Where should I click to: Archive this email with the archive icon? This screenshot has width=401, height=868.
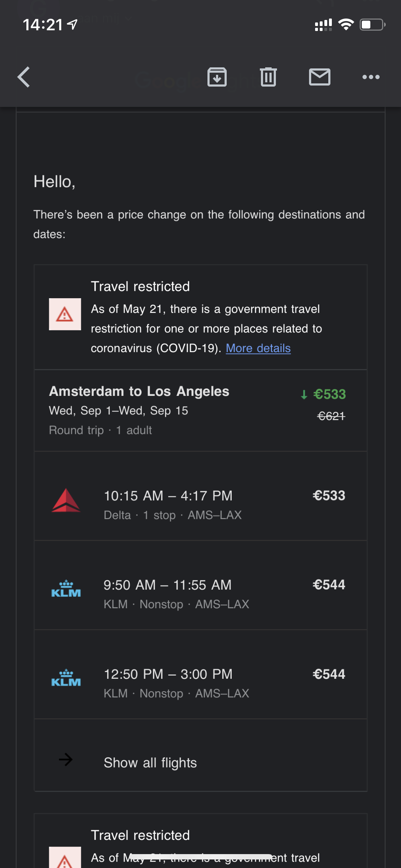click(x=217, y=77)
